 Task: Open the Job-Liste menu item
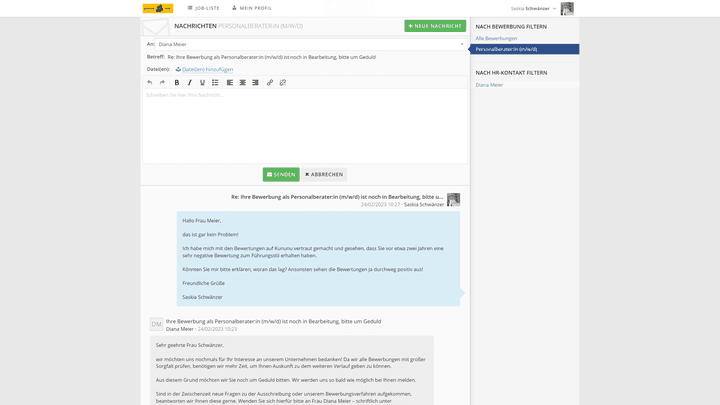coord(203,8)
